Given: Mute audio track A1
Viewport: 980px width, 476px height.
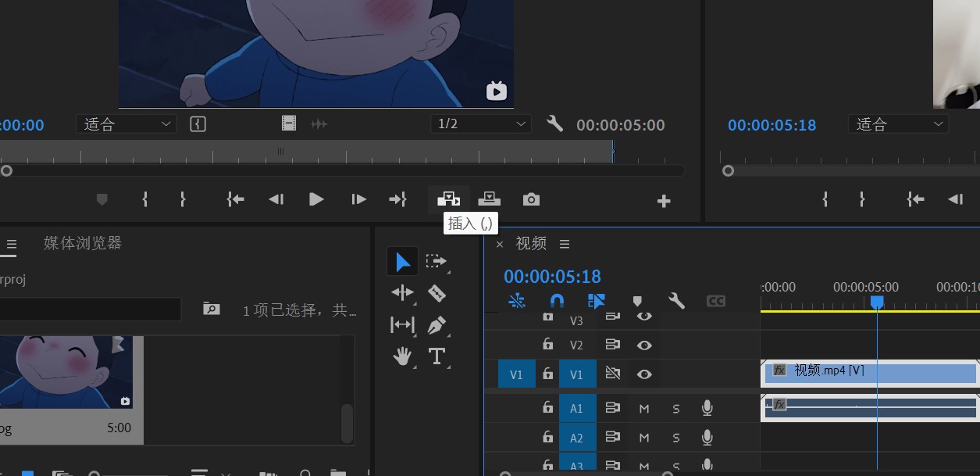Looking at the screenshot, I should [x=644, y=408].
